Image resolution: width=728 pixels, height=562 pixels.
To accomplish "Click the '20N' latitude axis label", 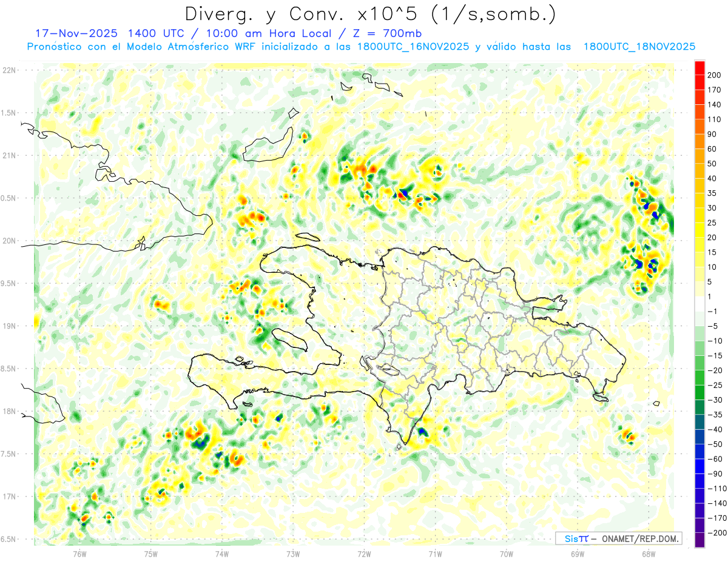I will [8, 241].
